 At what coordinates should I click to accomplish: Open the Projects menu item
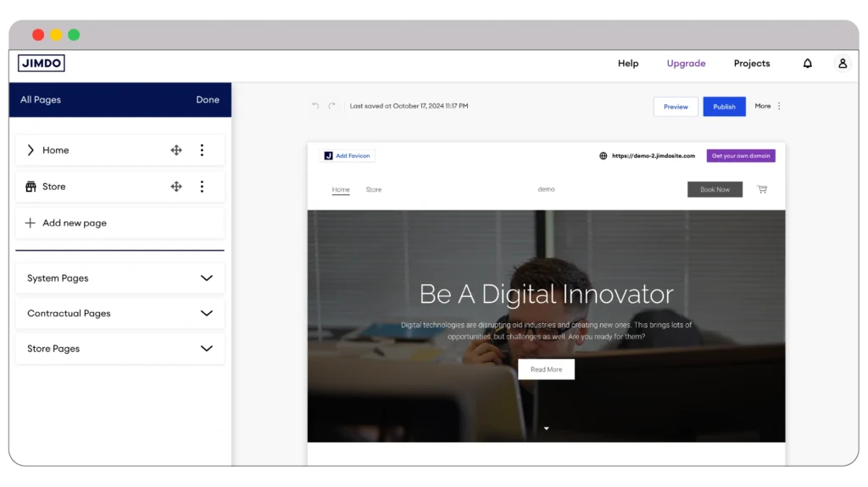click(752, 64)
